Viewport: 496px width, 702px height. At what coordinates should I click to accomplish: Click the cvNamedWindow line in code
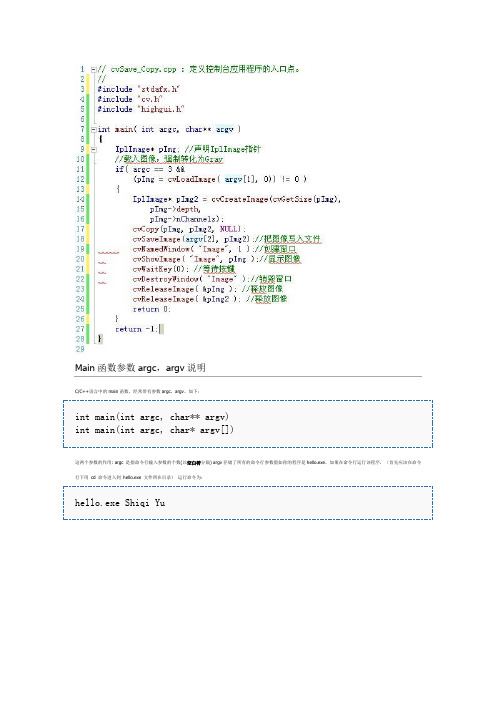tap(214, 249)
